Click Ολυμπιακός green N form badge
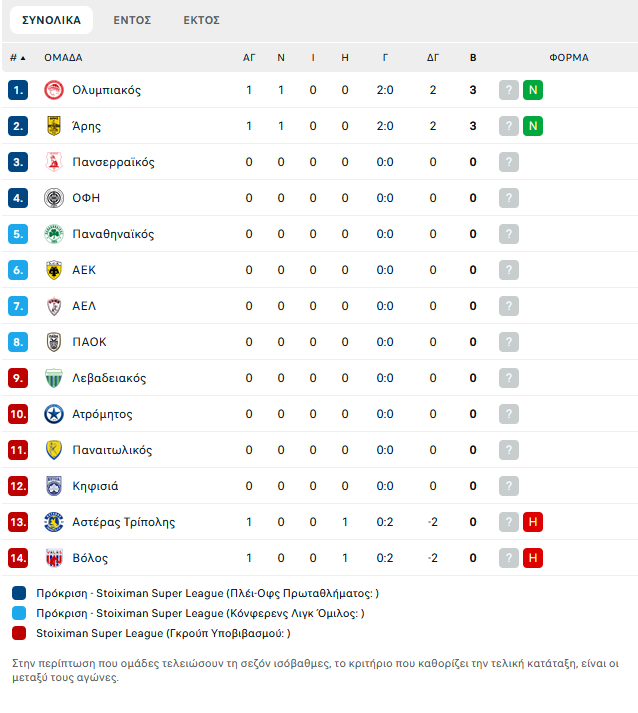The height and width of the screenshot is (713, 638). [533, 90]
